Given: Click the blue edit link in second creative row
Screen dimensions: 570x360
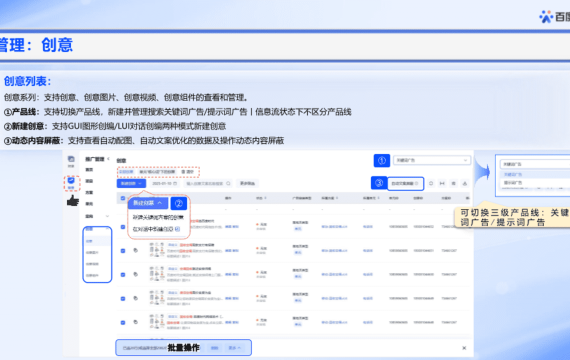Looking at the screenshot, I should click(x=228, y=251).
